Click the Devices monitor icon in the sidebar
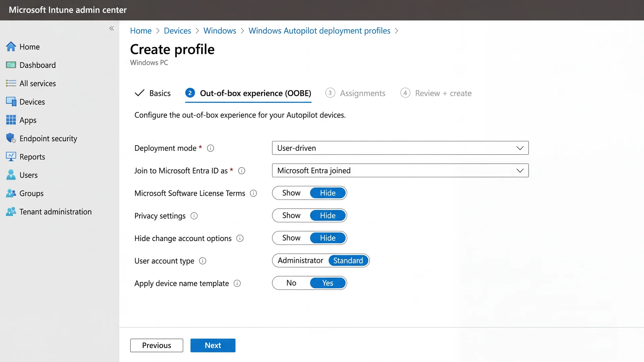Image resolution: width=644 pixels, height=362 pixels. [11, 102]
